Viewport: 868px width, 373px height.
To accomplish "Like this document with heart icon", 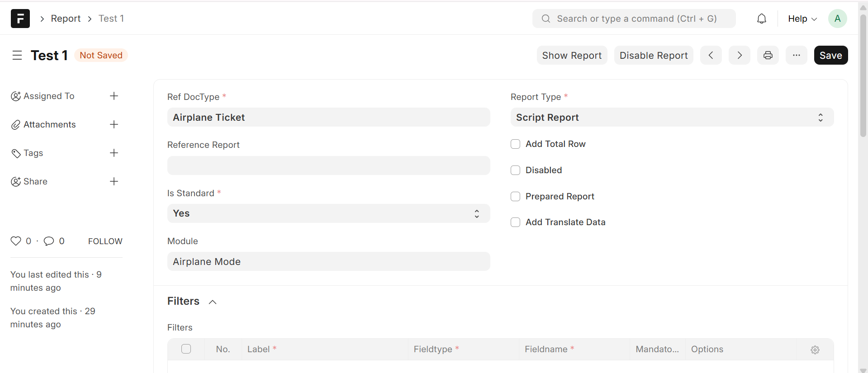I will [16, 241].
